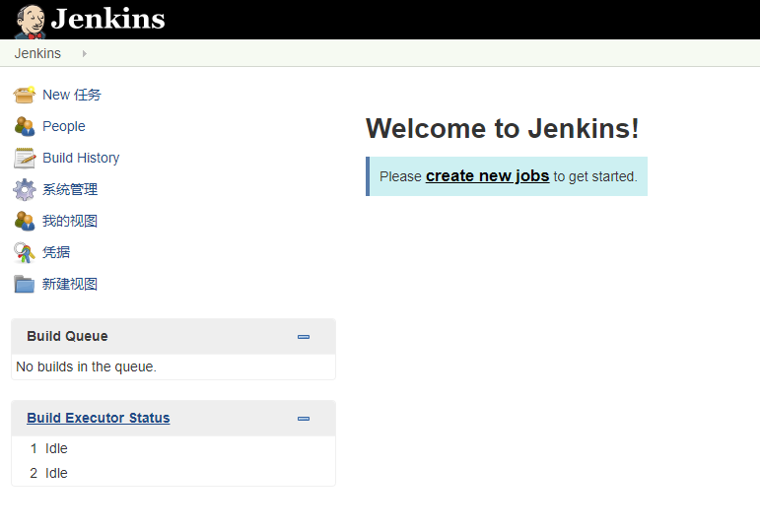760x532 pixels.
Task: Click the 新建视图 folder icon
Action: 25,284
